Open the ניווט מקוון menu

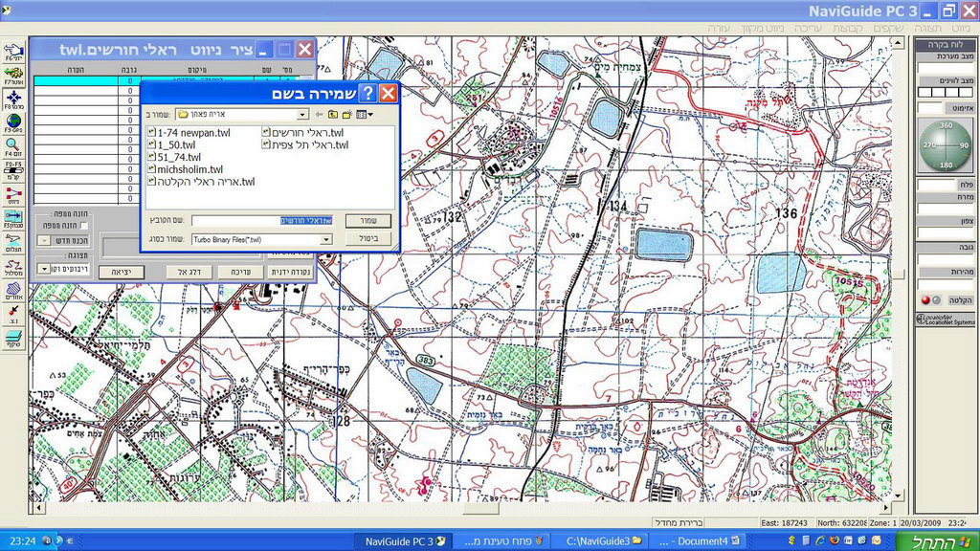[763, 28]
